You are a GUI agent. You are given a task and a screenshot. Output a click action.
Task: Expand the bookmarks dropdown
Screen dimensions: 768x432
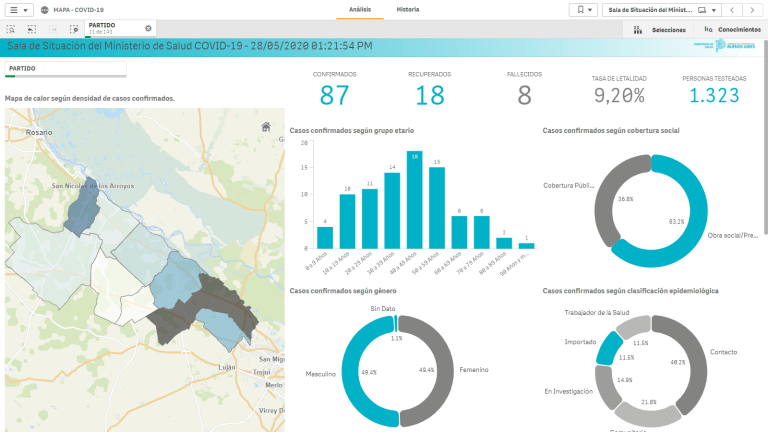tap(582, 9)
